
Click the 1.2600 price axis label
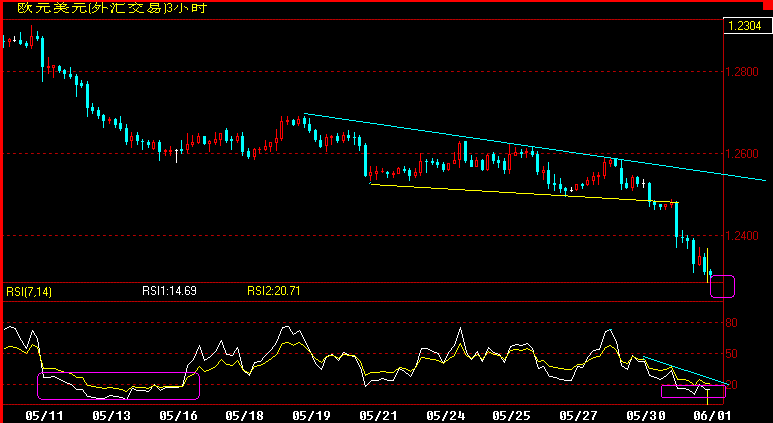tap(742, 154)
